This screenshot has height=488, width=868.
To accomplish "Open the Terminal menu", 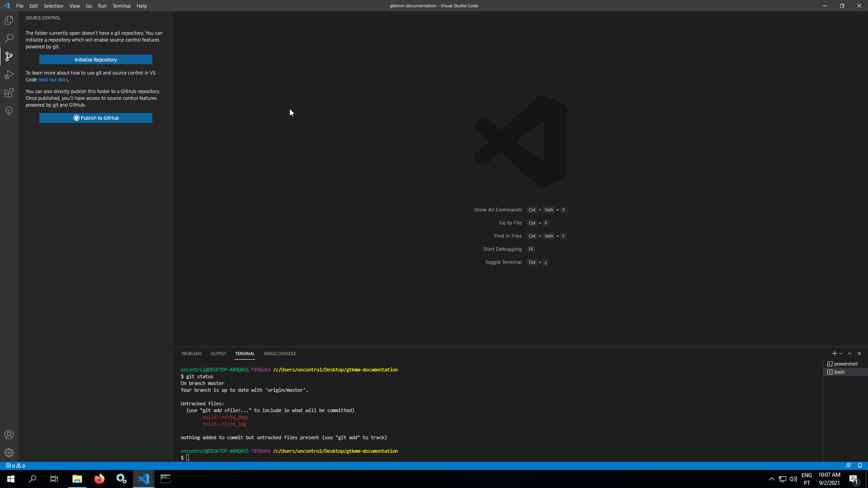I will pos(121,6).
